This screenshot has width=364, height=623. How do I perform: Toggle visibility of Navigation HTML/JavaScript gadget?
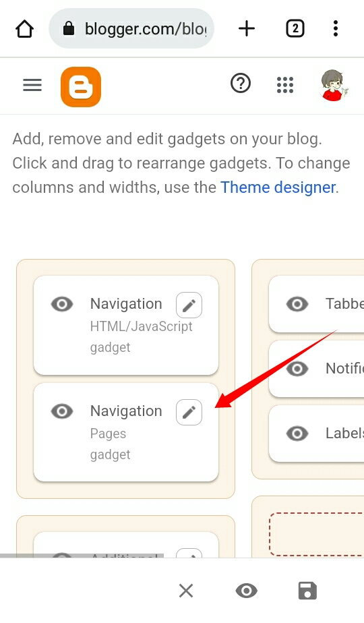click(x=62, y=304)
